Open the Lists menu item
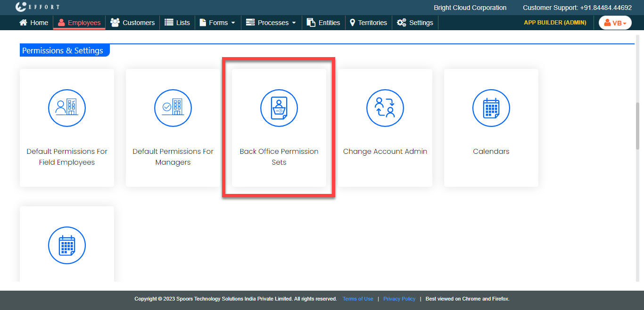644x310 pixels. click(x=177, y=23)
